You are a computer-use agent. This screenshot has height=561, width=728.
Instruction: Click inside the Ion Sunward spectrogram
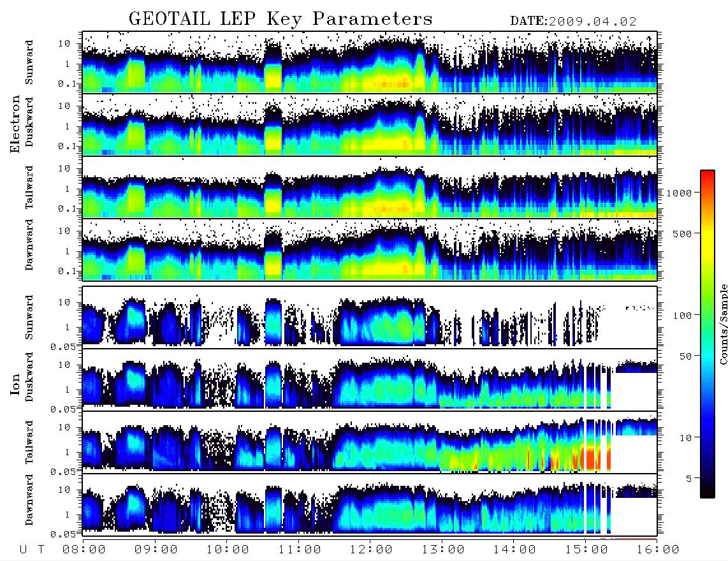pos(370,317)
